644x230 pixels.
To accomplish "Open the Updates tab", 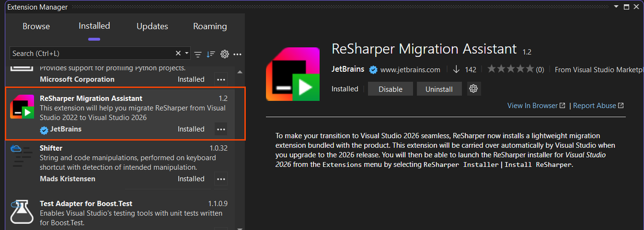I will pos(152,26).
